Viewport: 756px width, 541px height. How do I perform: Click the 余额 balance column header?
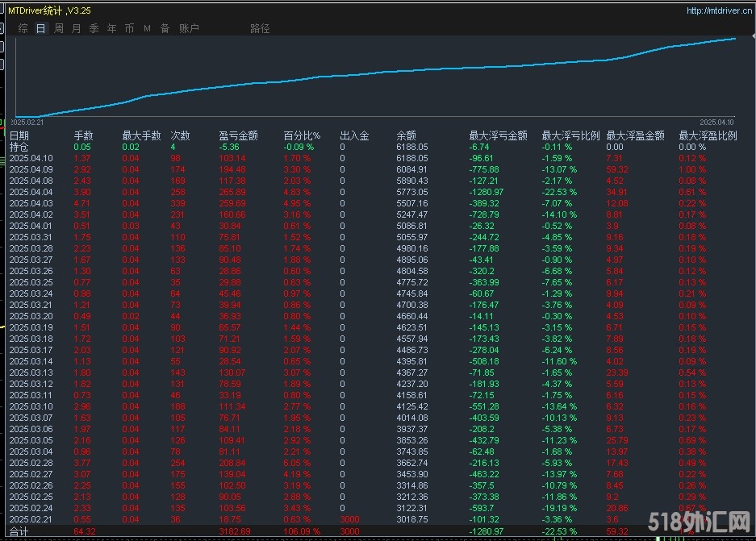407,135
